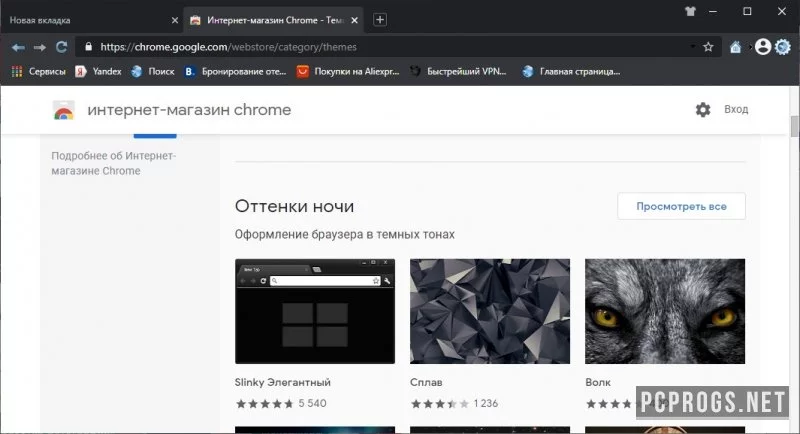Open the Главная страница... bookmark

point(571,71)
